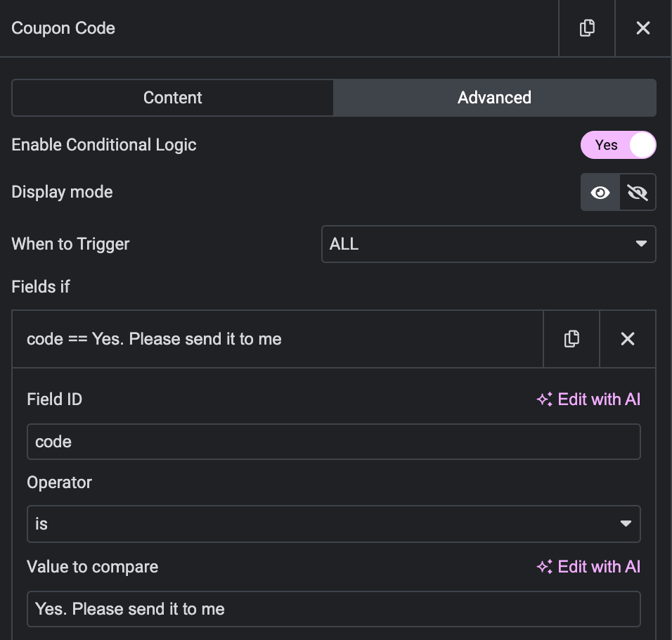This screenshot has width=672, height=640.
Task: Select the hide (crossed eye) display mode
Action: (638, 193)
